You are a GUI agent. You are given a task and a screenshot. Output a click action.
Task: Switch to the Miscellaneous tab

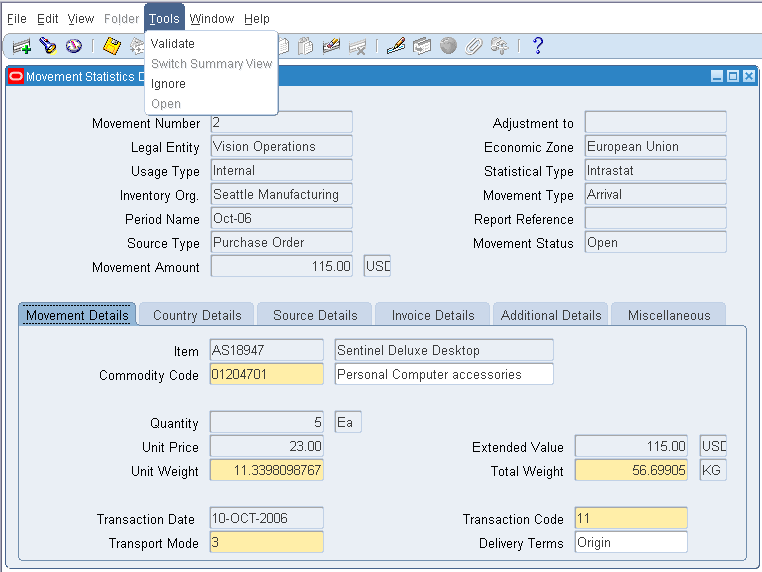point(669,315)
